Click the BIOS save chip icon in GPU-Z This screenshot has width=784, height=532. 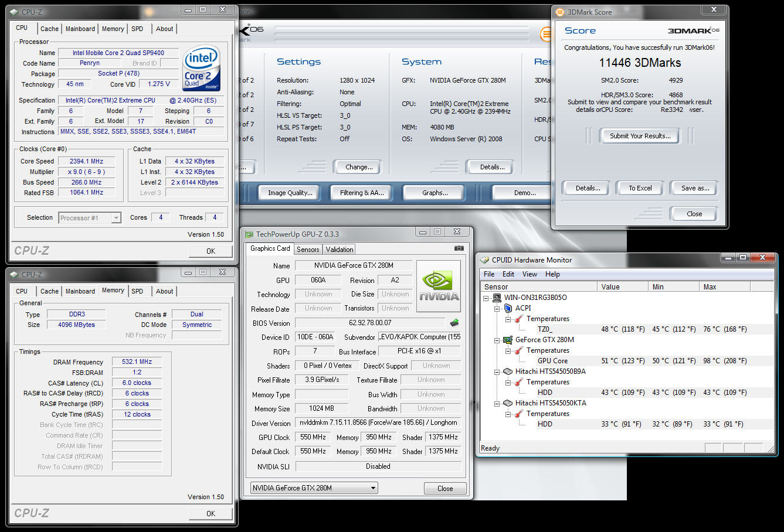[454, 323]
